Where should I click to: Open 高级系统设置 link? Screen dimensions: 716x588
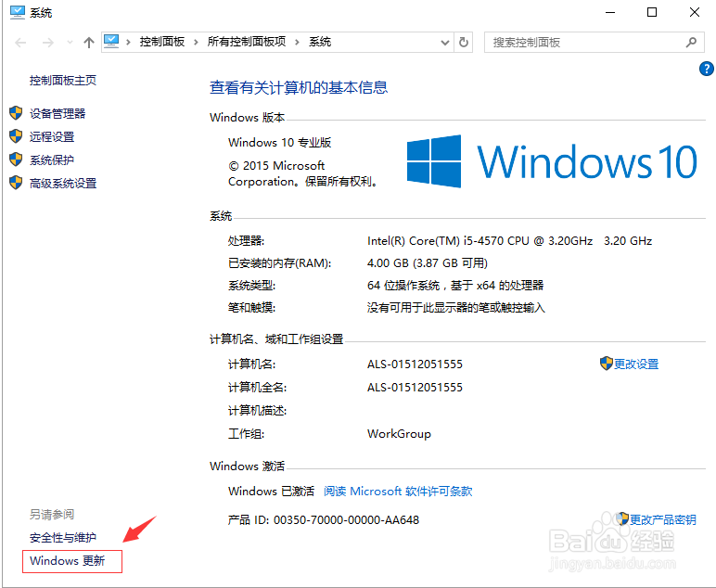pyautogui.click(x=63, y=184)
